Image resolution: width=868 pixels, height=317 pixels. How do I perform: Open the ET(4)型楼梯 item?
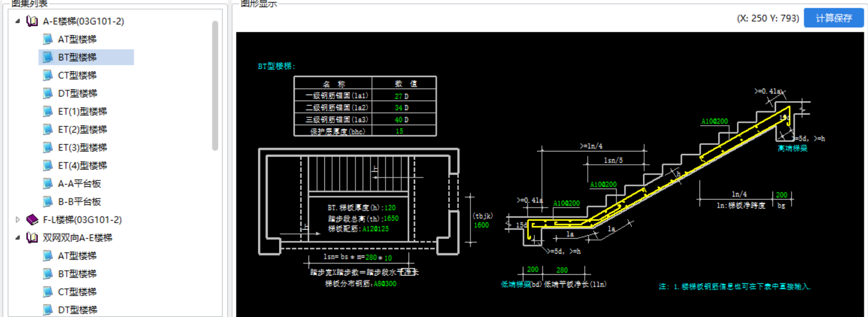pos(82,165)
